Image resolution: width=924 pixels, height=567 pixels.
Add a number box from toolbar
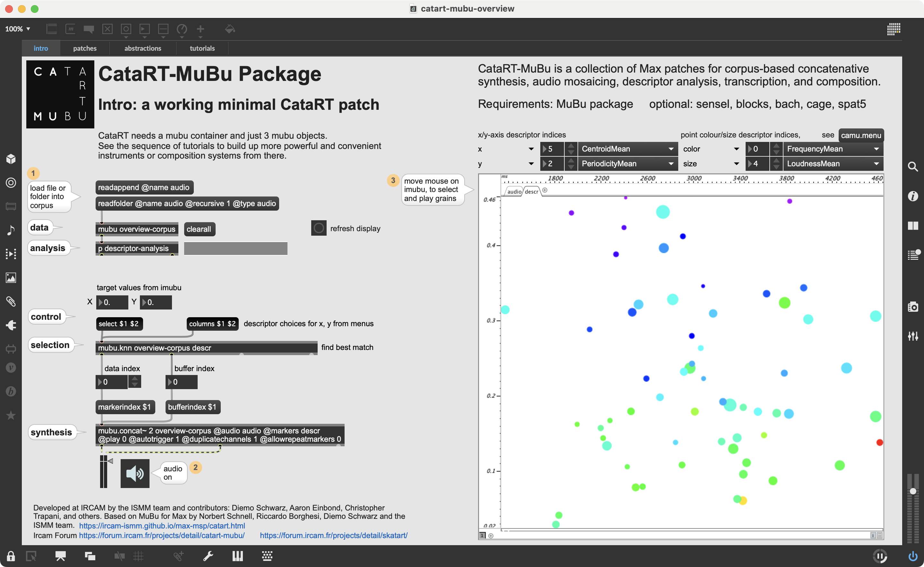(145, 29)
